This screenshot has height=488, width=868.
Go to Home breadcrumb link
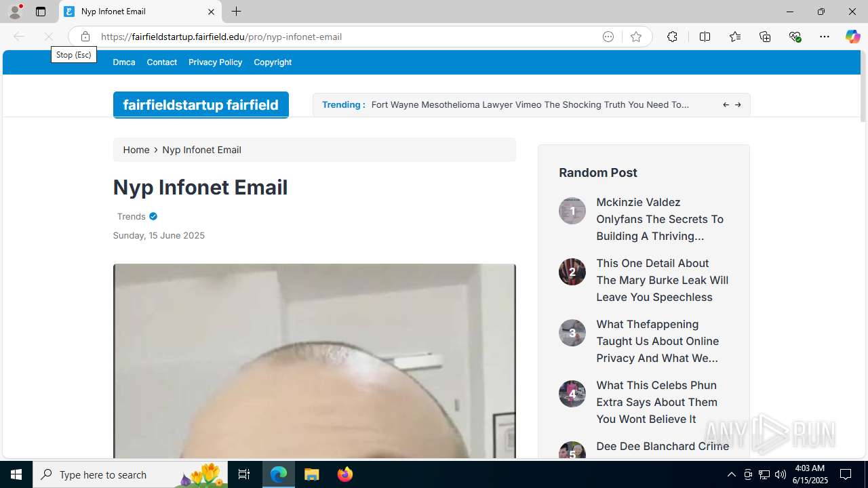click(x=136, y=150)
